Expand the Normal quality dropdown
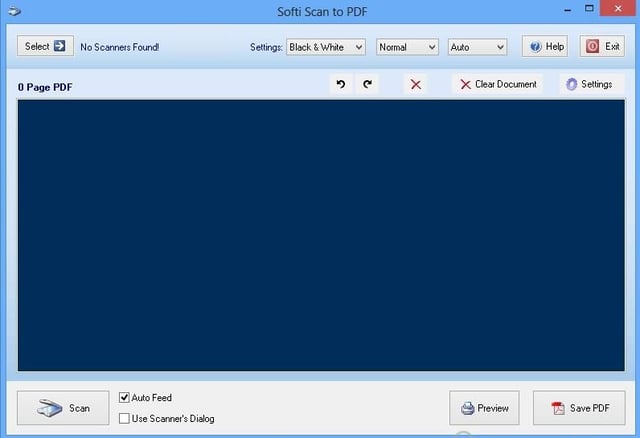The width and height of the screenshot is (640, 438). 407,47
